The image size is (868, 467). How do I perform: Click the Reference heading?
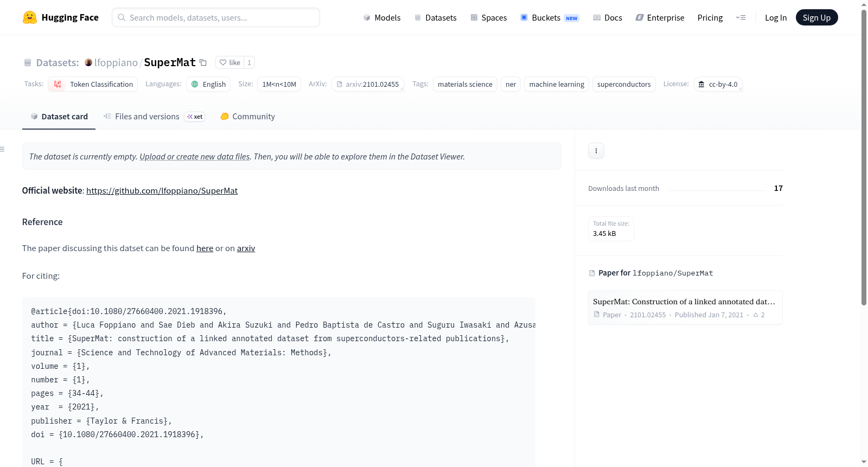tap(42, 222)
